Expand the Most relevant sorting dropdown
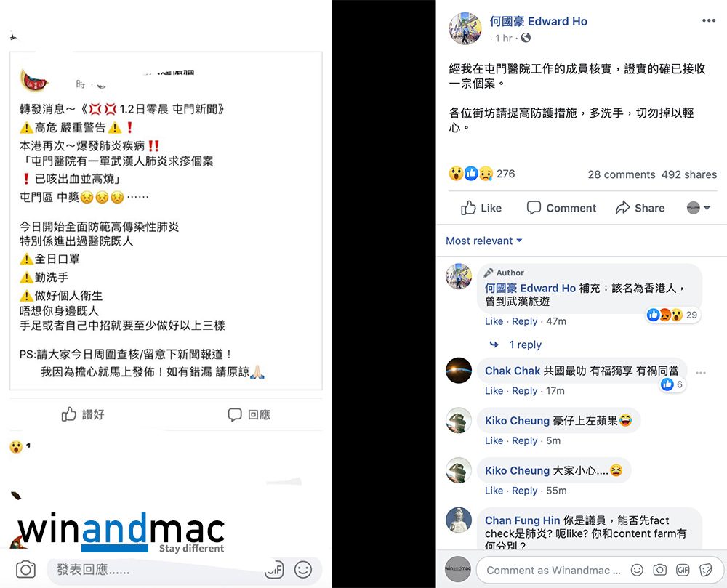This screenshot has height=588, width=727. point(483,241)
